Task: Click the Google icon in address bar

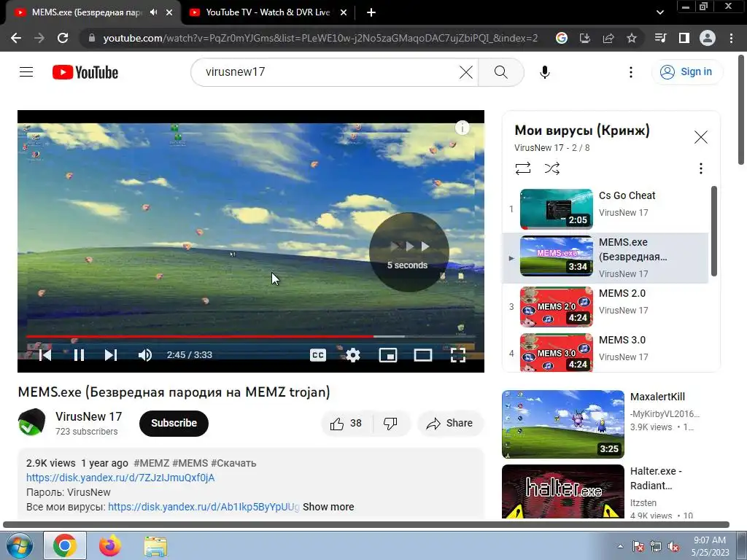Action: point(562,38)
